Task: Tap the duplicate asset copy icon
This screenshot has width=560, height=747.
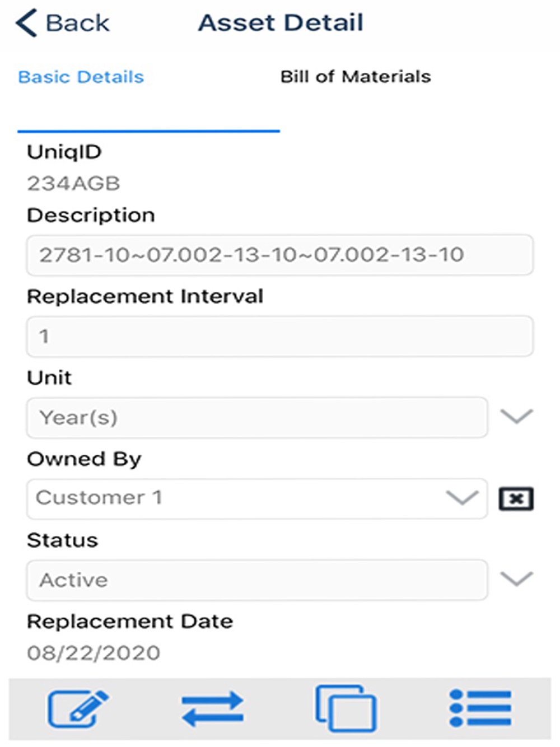Action: (x=346, y=708)
